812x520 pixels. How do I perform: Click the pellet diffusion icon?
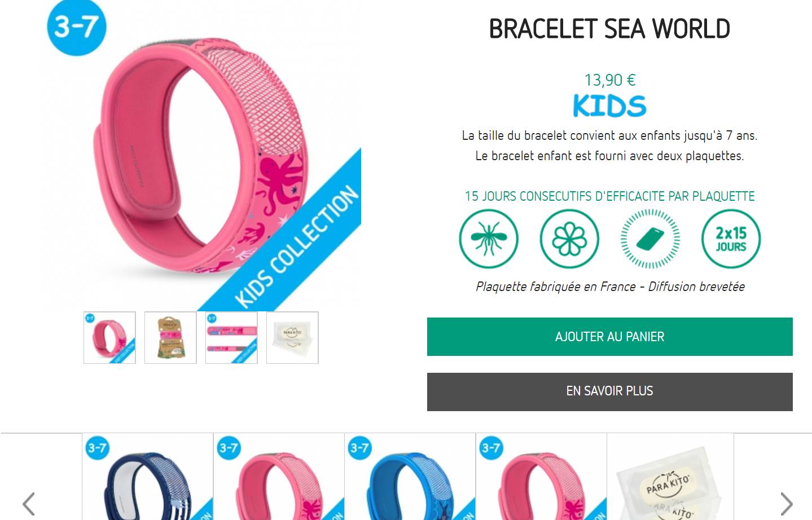click(650, 239)
